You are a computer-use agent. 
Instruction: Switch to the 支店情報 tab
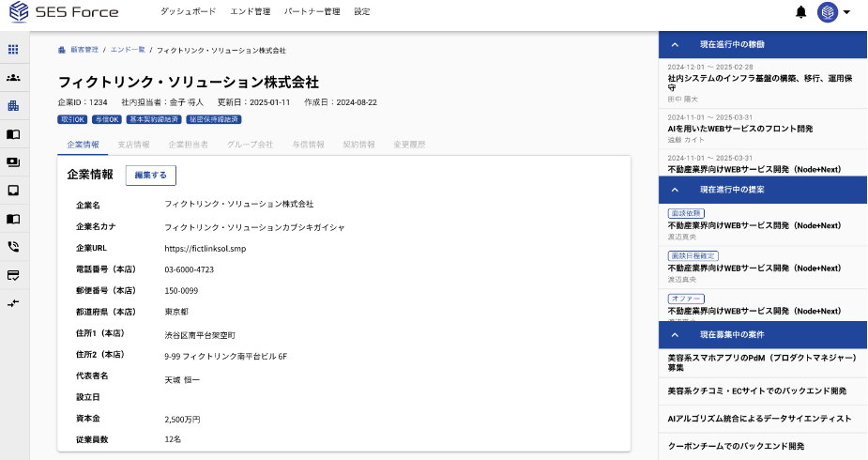[x=133, y=145]
